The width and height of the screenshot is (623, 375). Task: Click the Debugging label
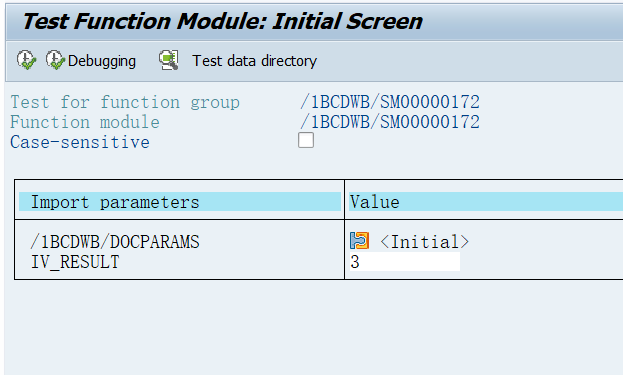tap(102, 61)
